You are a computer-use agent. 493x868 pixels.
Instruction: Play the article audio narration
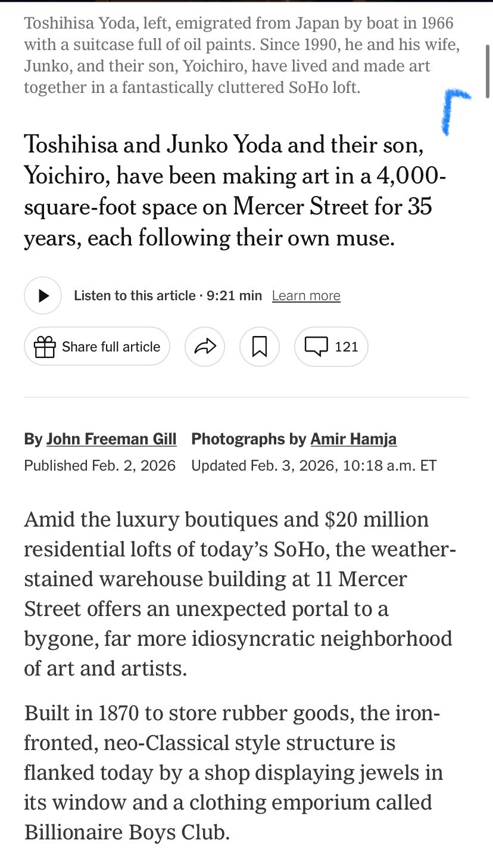43,295
